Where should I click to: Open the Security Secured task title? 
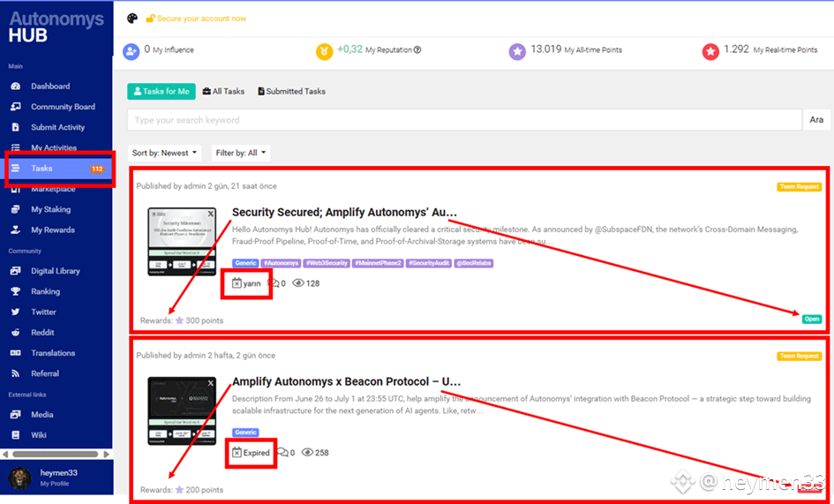(344, 213)
